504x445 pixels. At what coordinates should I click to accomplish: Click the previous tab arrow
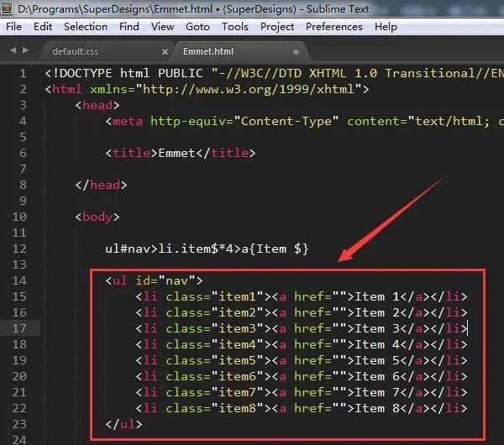pos(13,50)
